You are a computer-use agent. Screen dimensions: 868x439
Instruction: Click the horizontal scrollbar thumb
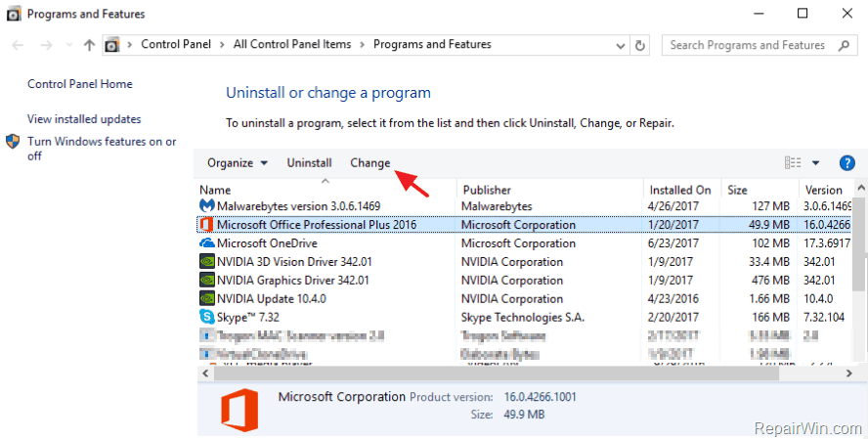[497, 373]
